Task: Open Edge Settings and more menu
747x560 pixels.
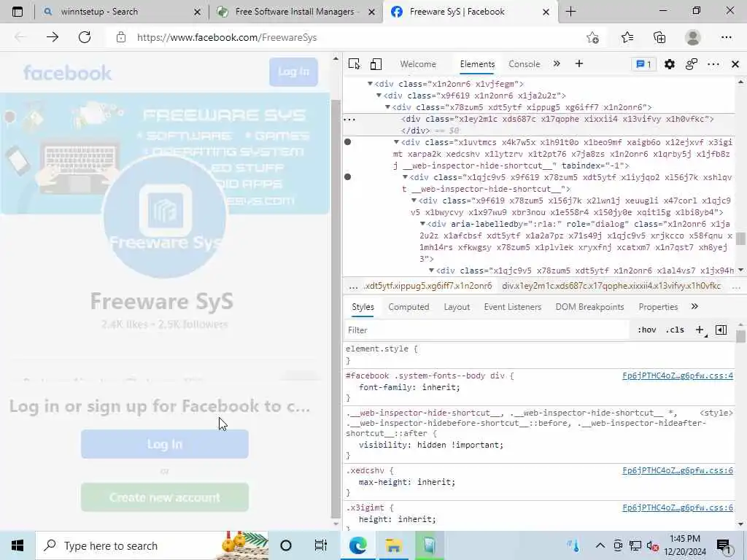Action: tap(726, 37)
